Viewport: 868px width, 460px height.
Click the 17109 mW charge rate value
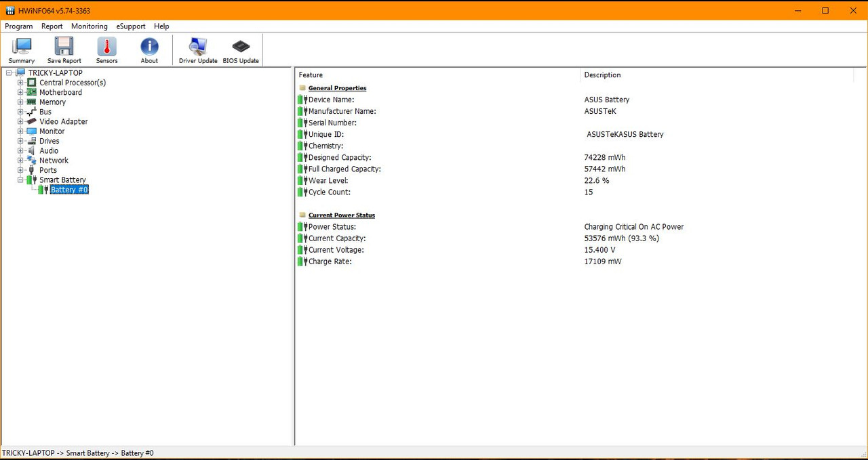(603, 262)
